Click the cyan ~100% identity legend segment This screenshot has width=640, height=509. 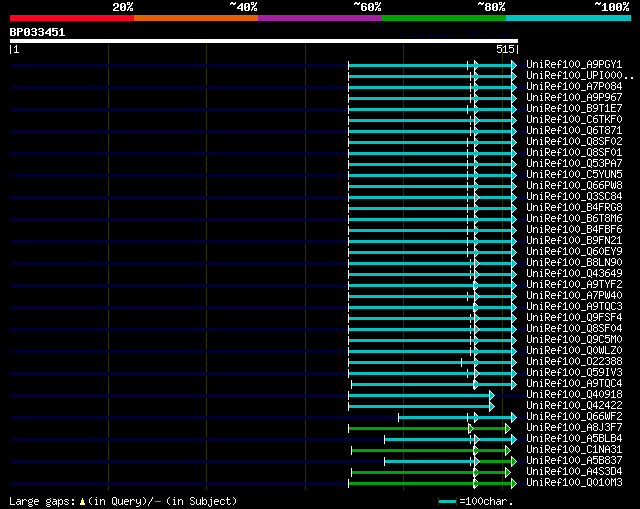pos(569,18)
